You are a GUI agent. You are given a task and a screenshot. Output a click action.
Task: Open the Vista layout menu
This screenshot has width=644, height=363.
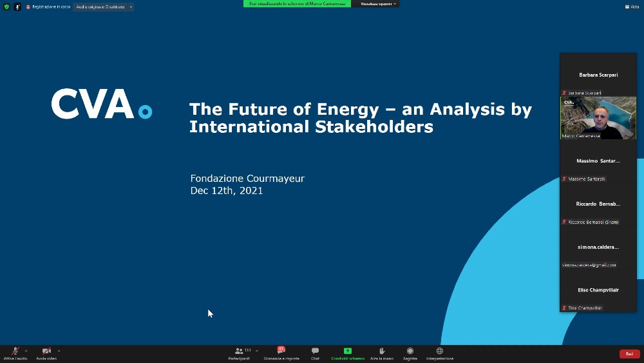pos(632,6)
